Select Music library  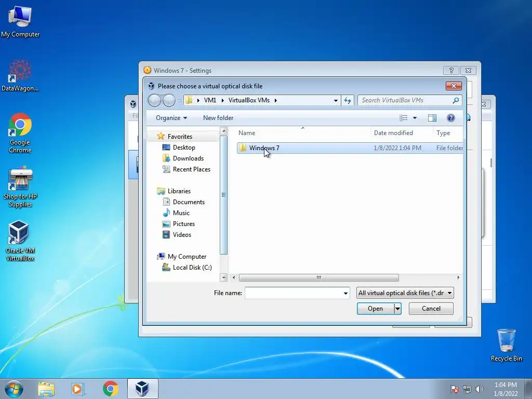pyautogui.click(x=181, y=212)
